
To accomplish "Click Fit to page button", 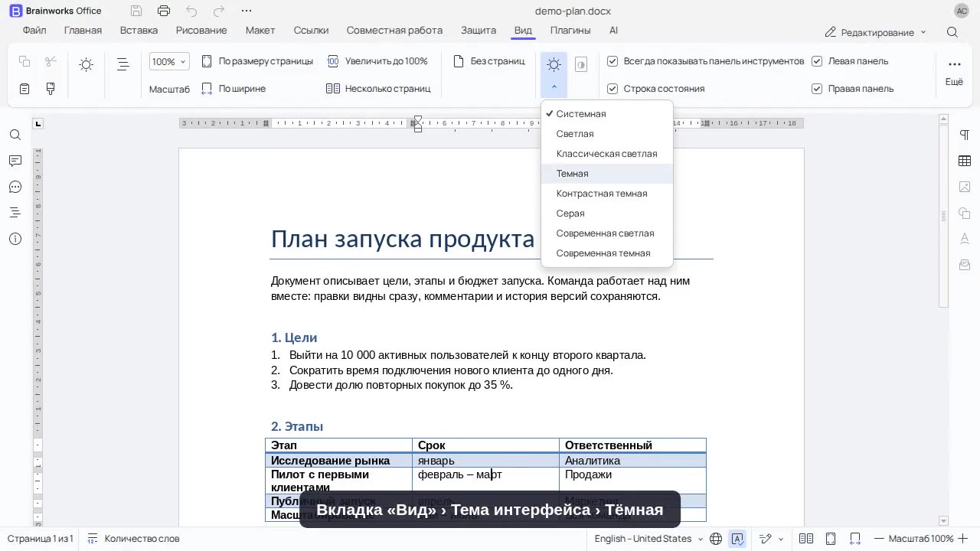I will 257,61.
